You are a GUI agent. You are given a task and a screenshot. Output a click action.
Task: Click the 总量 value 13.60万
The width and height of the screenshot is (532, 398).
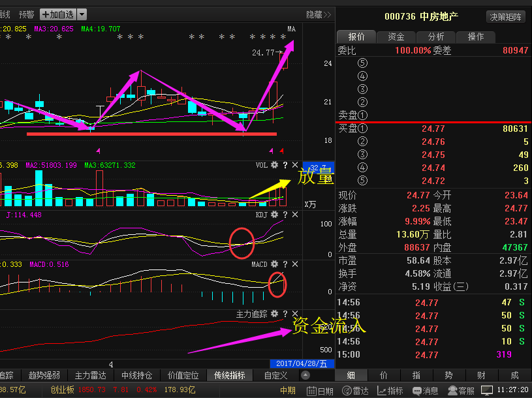pyautogui.click(x=413, y=235)
